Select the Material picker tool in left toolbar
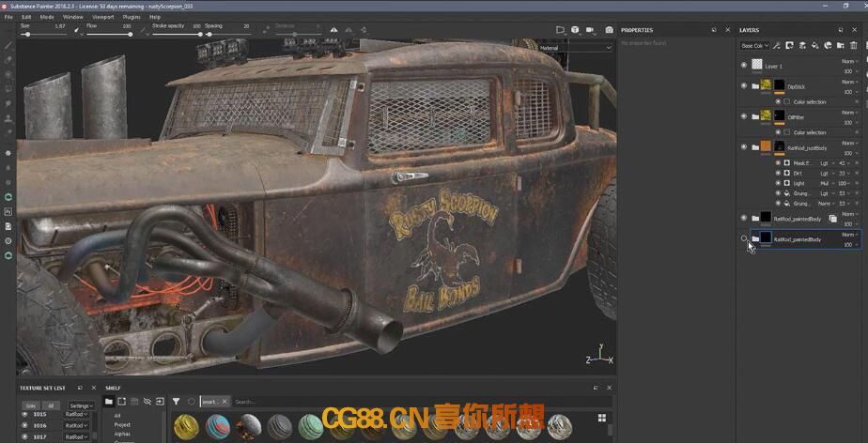This screenshot has width=868, height=443. tap(8, 132)
